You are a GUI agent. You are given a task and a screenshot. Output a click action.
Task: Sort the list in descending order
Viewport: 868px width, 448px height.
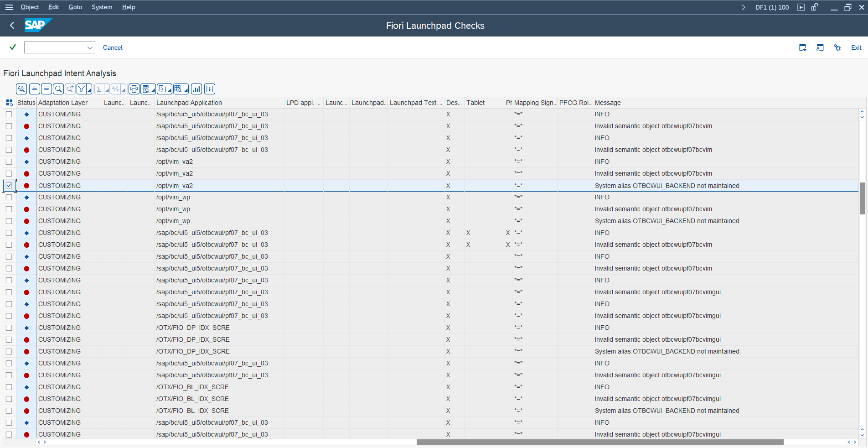click(46, 89)
